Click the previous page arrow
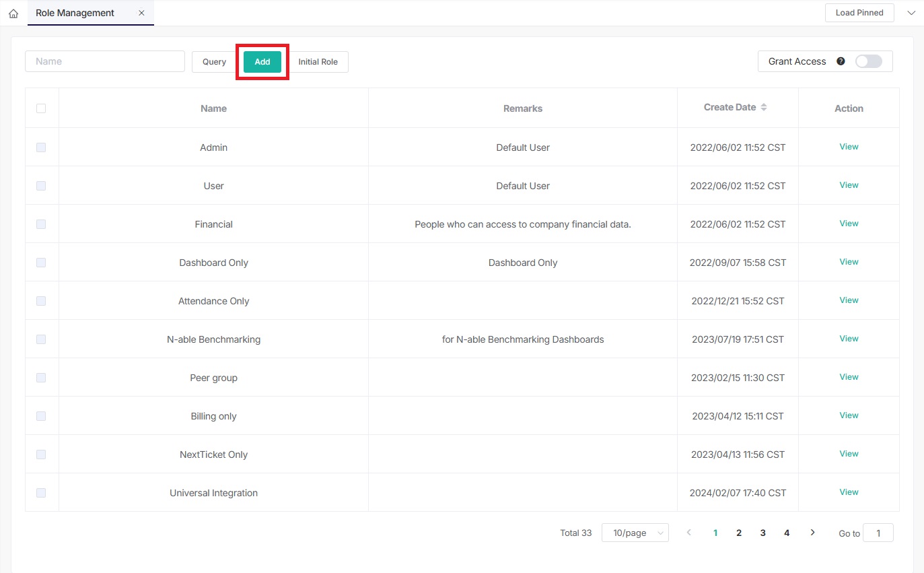 pos(688,533)
